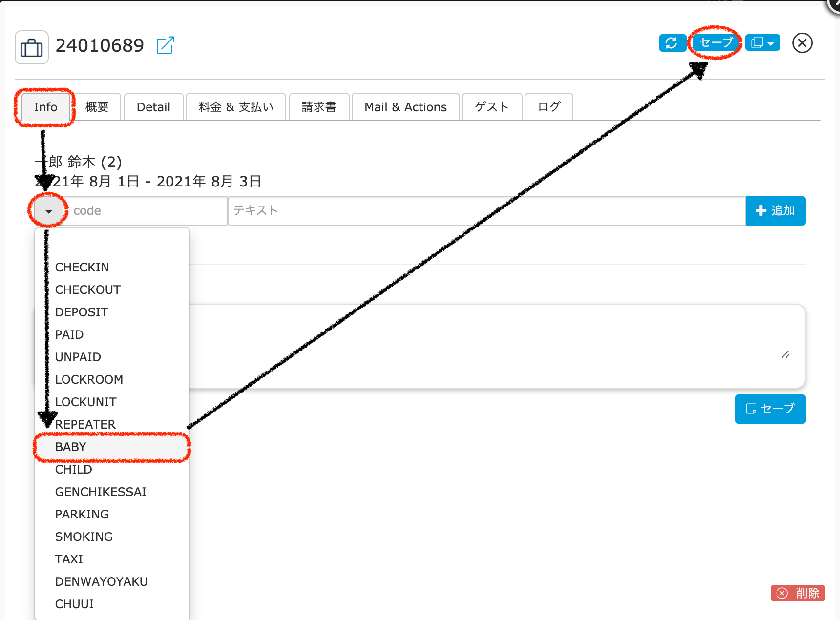Choose CHECKIN in the dropdown list
This screenshot has width=840, height=620.
pos(82,267)
